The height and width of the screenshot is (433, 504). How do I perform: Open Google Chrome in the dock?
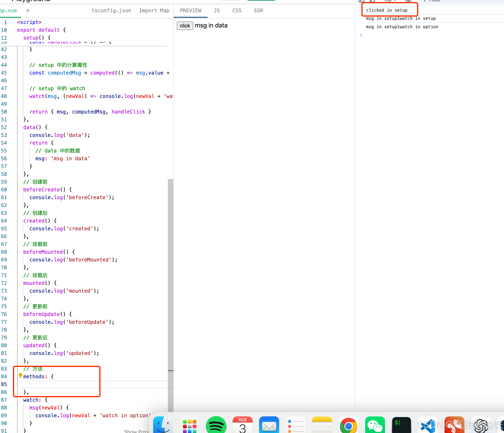click(x=348, y=425)
